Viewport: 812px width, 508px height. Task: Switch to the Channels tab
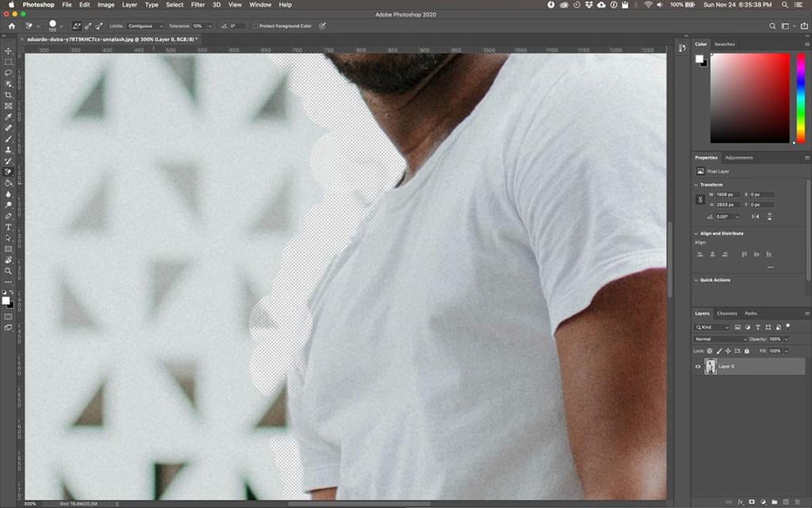click(726, 314)
